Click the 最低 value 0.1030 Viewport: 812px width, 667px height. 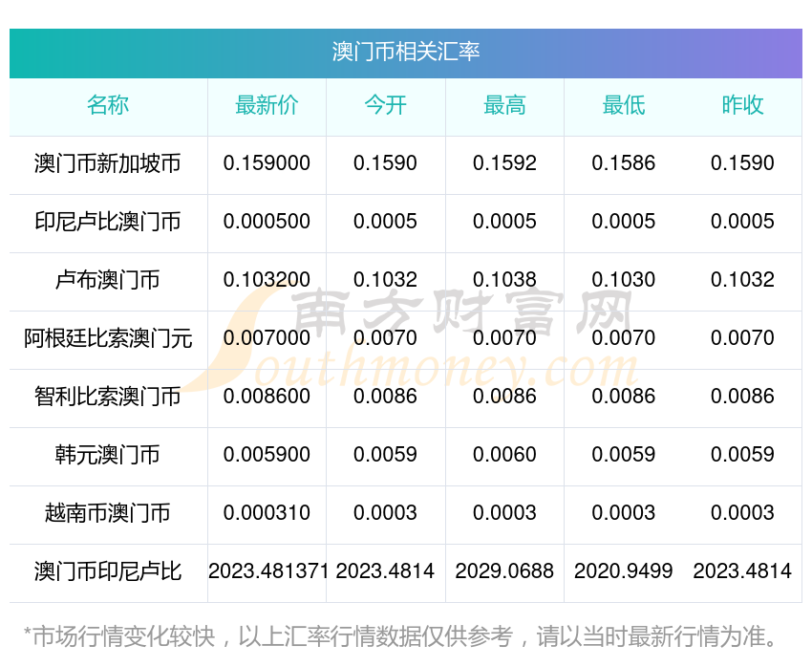click(624, 280)
